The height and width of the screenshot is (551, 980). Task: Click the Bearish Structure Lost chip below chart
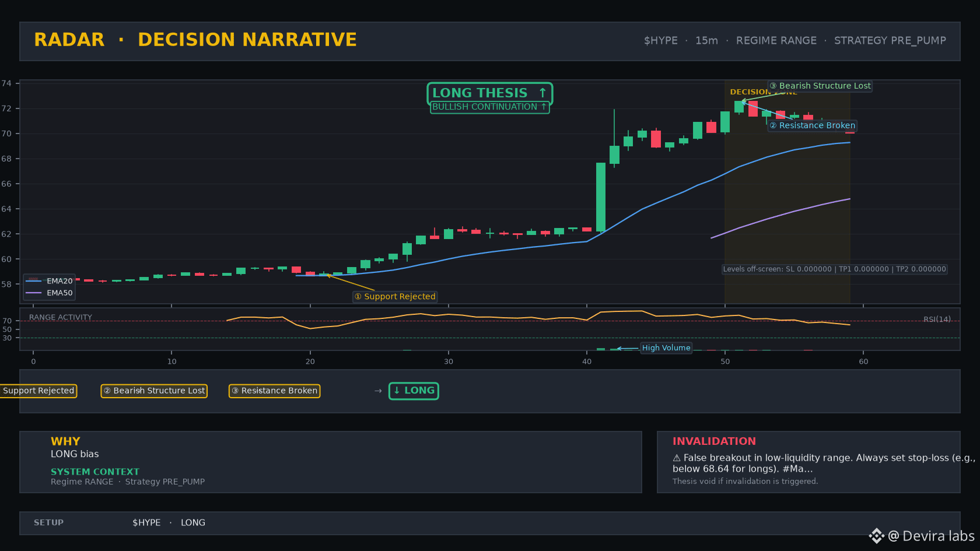[154, 391]
